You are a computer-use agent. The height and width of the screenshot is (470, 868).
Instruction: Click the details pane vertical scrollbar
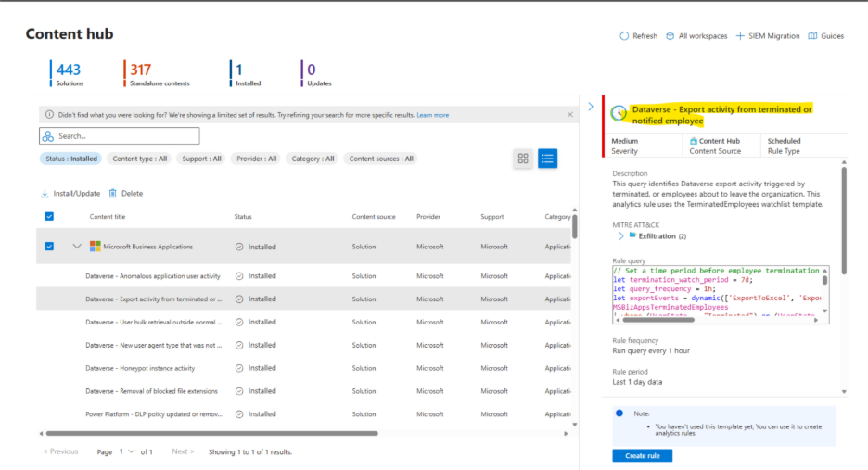coord(844,220)
